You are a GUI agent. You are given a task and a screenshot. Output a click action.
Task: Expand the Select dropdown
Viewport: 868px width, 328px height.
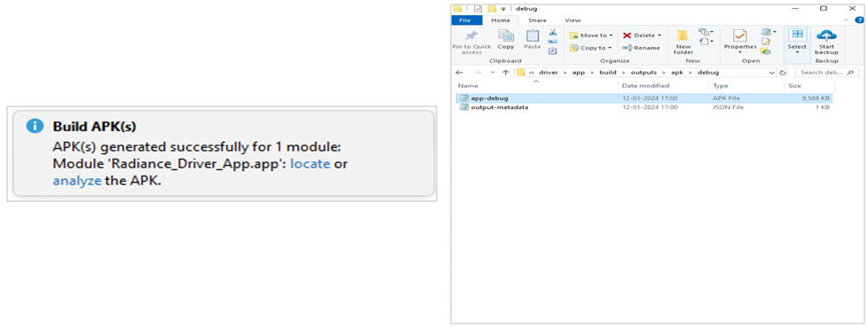pyautogui.click(x=797, y=52)
